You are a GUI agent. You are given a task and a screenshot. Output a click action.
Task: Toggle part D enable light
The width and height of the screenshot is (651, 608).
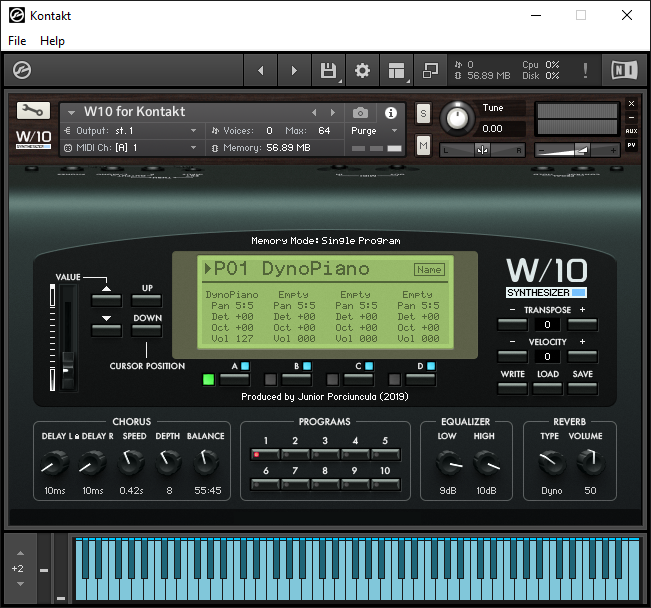[x=394, y=380]
